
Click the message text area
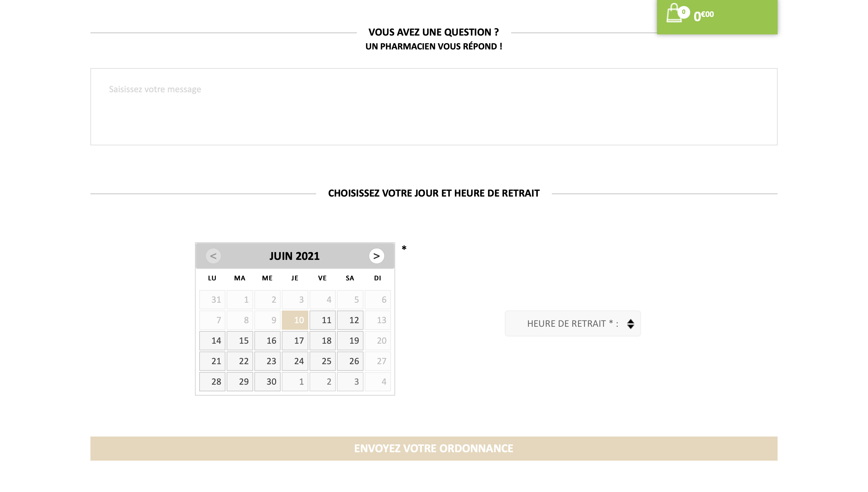point(434,107)
